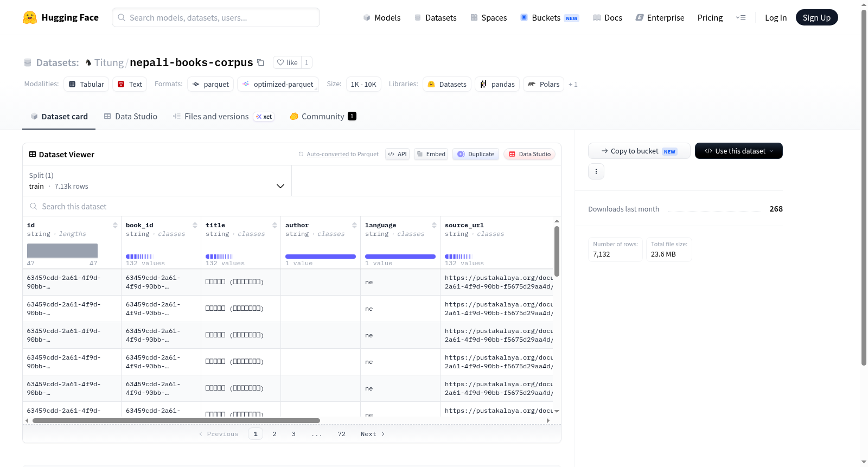The width and height of the screenshot is (868, 467).
Task: Click the Copy to bucket button
Action: click(639, 151)
